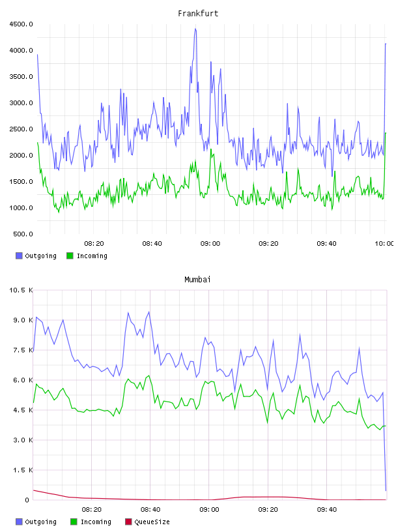The height and width of the screenshot is (532, 396).
Task: Click the 09:00 time label on Frankfurt chart
Action: click(210, 244)
